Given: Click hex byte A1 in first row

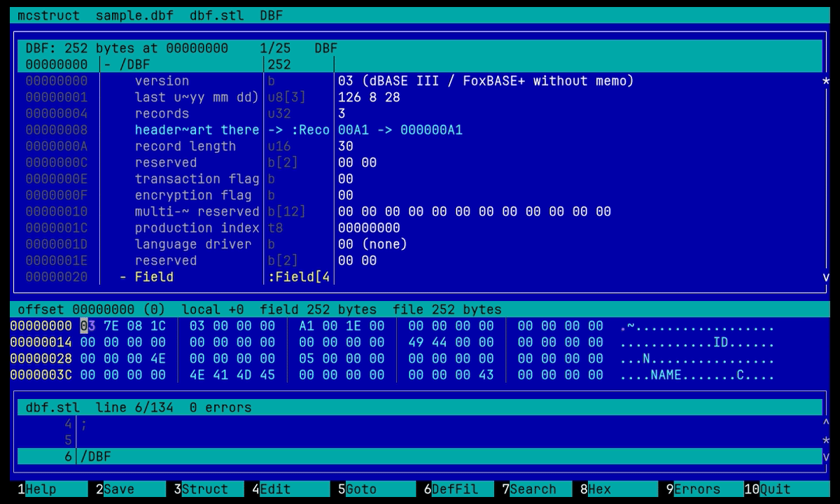Looking at the screenshot, I should click(307, 325).
